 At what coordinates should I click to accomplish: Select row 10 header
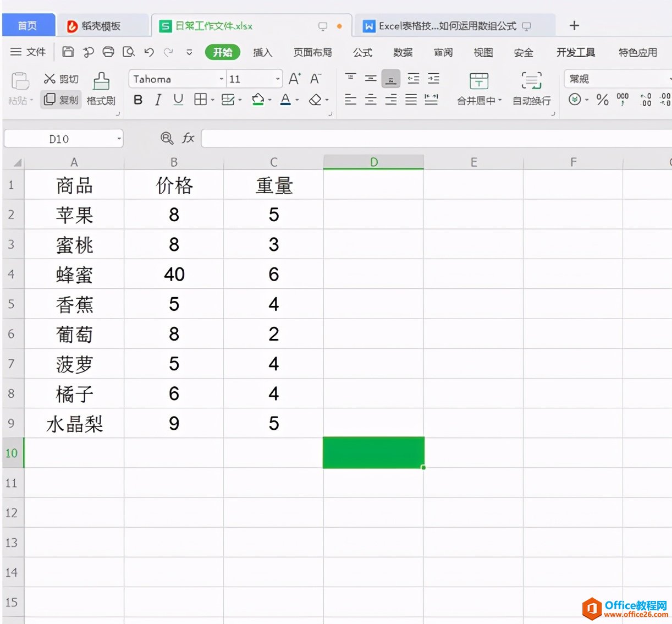[x=12, y=453]
